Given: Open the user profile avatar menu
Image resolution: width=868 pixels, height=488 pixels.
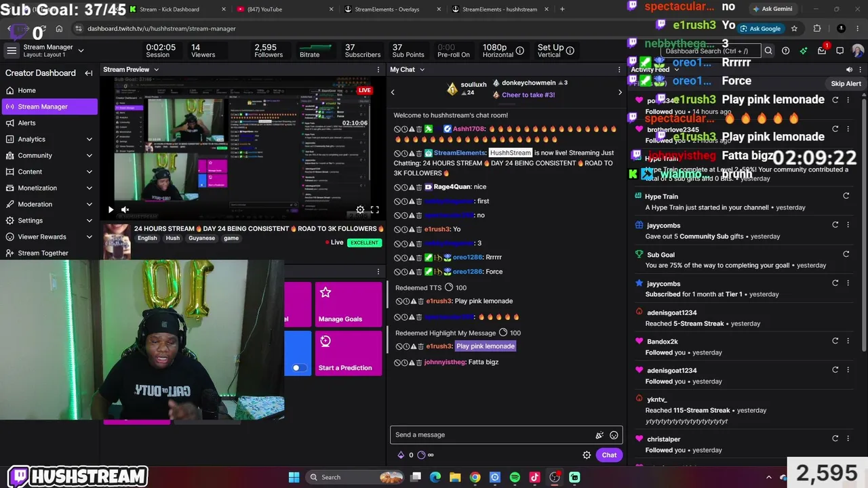Looking at the screenshot, I should pos(858,51).
